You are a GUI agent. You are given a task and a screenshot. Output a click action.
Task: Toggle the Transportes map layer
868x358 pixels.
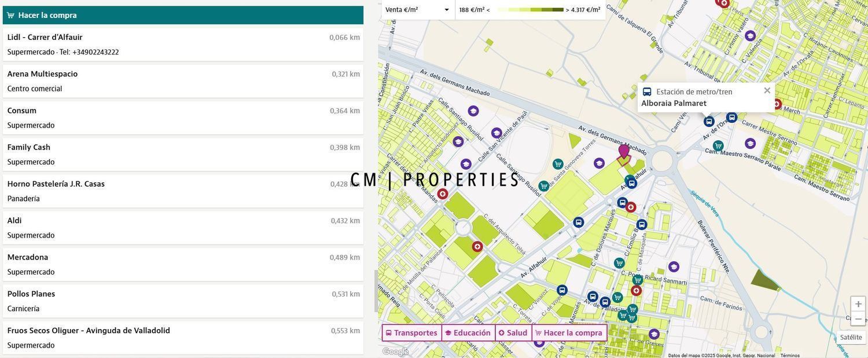[411, 333]
